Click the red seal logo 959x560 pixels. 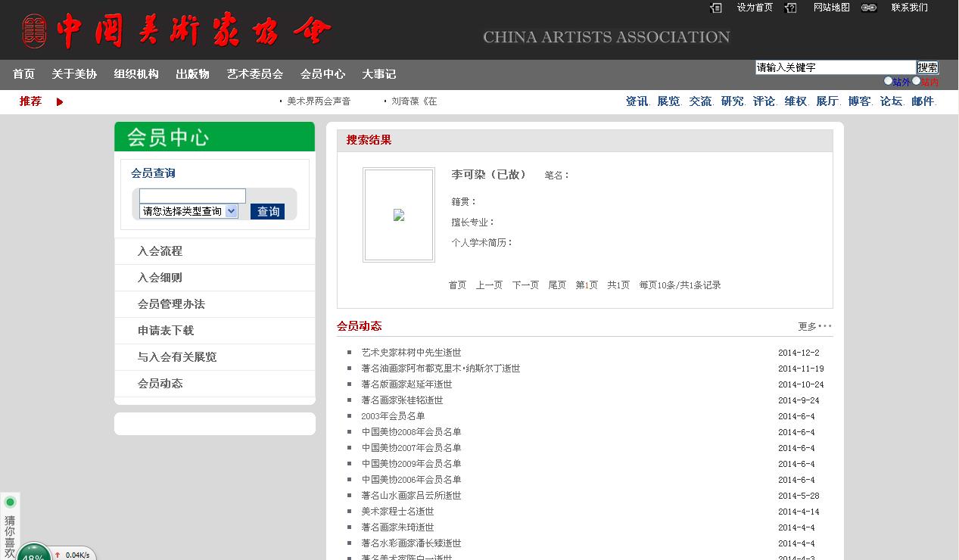click(x=34, y=31)
